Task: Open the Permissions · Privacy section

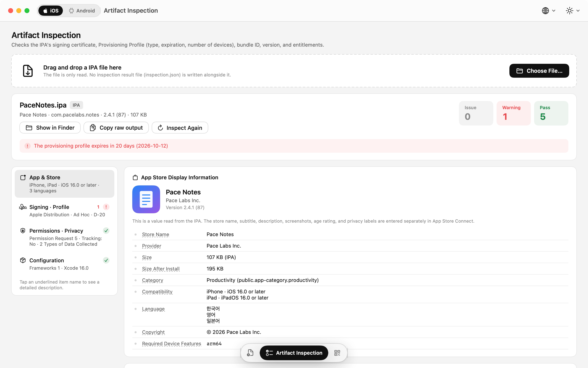Action: point(64,237)
